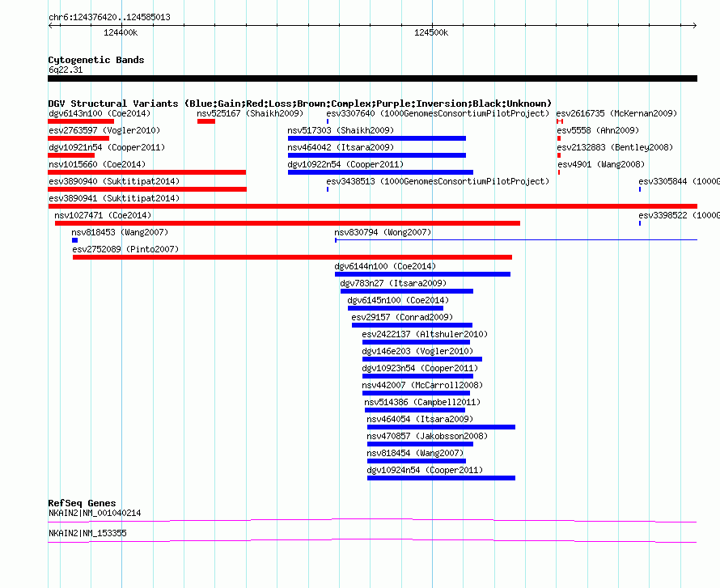Click the RefSeq Genes track title
Screen dimensions: 720x588
(x=82, y=503)
